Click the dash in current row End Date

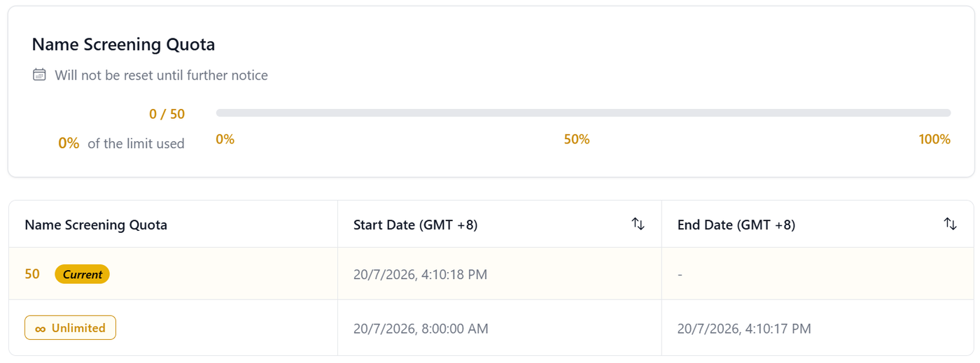pyautogui.click(x=680, y=275)
